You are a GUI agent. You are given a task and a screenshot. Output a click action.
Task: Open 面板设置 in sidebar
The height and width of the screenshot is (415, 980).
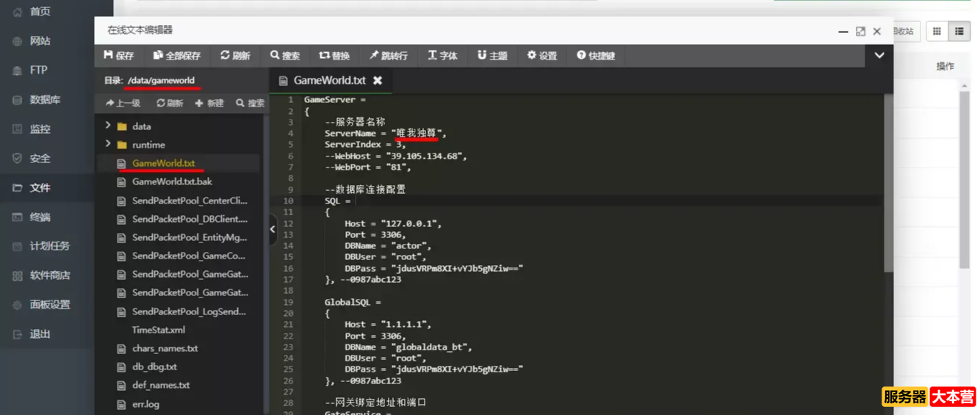tap(50, 305)
